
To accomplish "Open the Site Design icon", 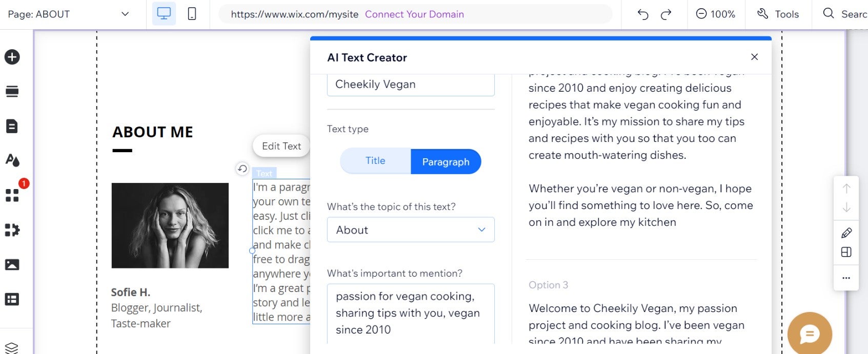I will tap(12, 160).
